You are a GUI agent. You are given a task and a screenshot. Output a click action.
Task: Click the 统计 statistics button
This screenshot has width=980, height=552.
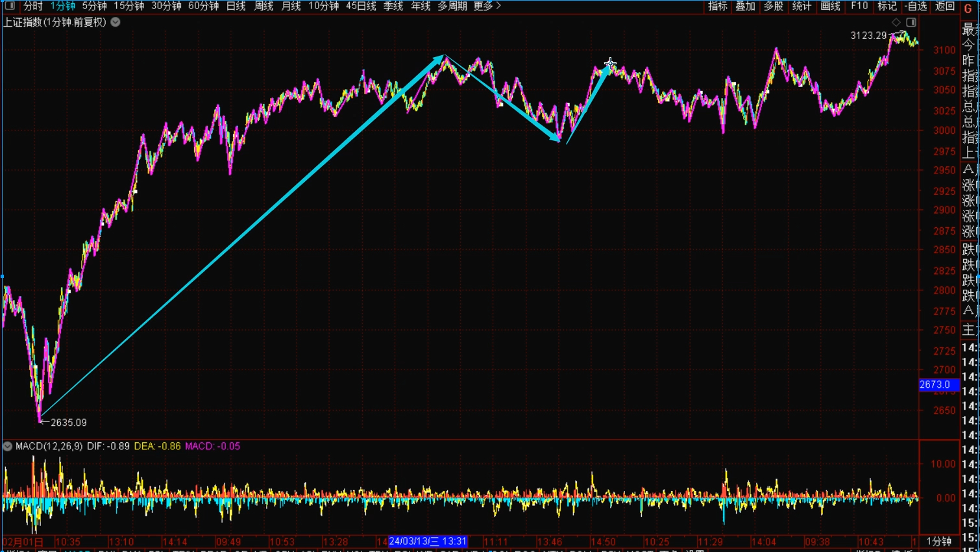(802, 6)
